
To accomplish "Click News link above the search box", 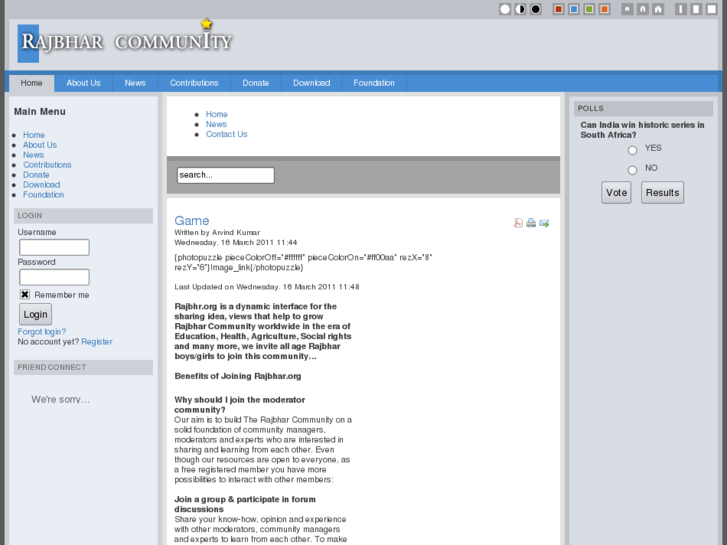I will point(216,124).
